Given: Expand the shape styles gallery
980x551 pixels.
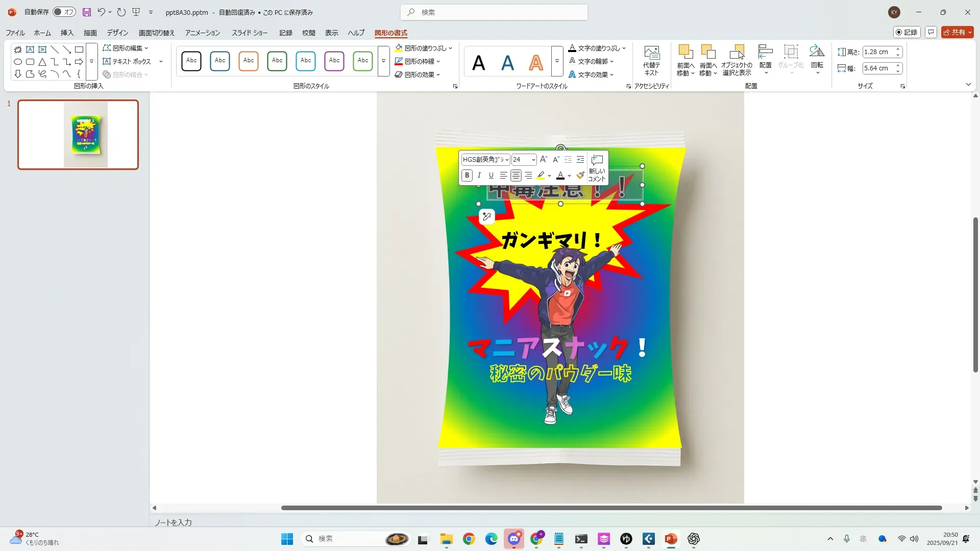Looking at the screenshot, I should click(x=383, y=61).
